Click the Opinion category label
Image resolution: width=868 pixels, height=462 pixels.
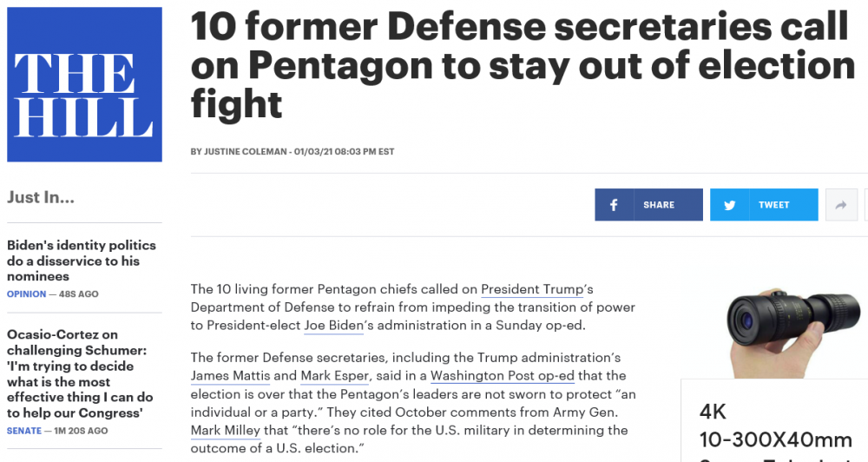click(x=26, y=294)
